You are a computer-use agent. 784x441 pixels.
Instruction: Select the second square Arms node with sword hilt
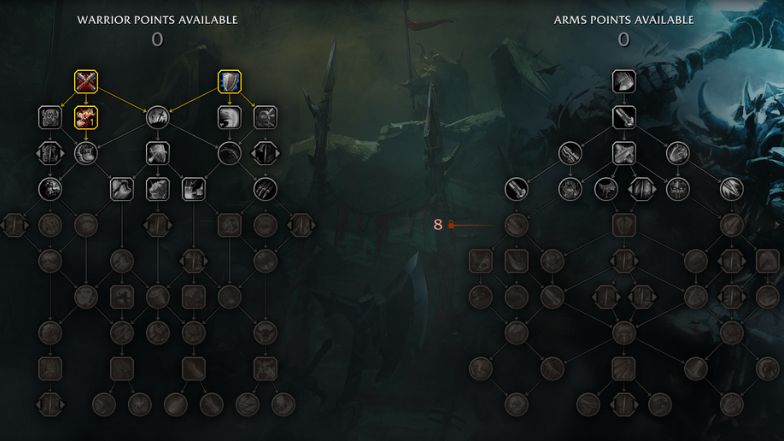coord(624,118)
